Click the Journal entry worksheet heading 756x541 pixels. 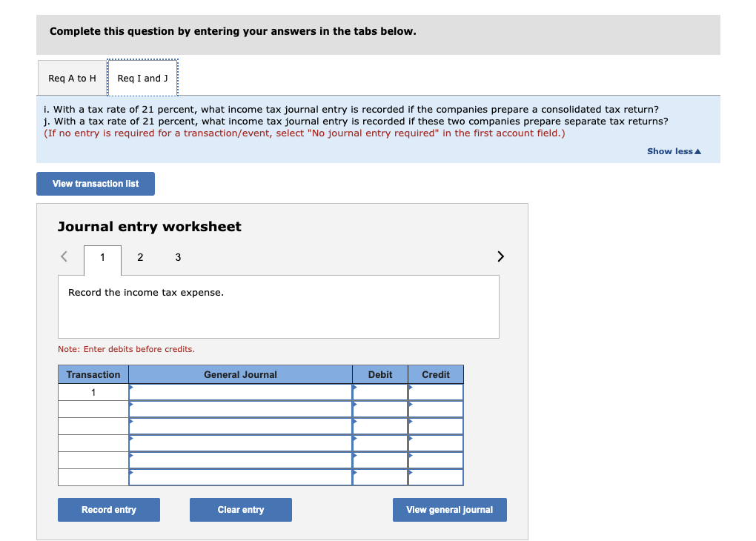[150, 227]
